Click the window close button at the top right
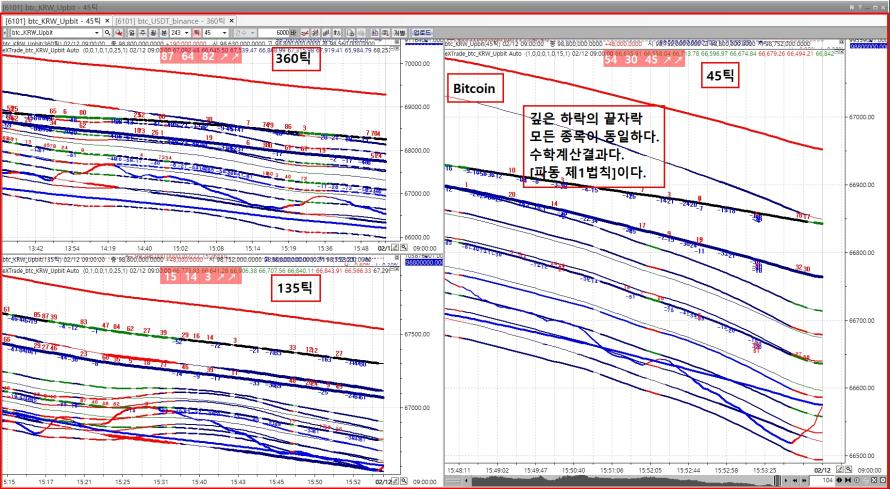890x489 pixels. click(883, 7)
